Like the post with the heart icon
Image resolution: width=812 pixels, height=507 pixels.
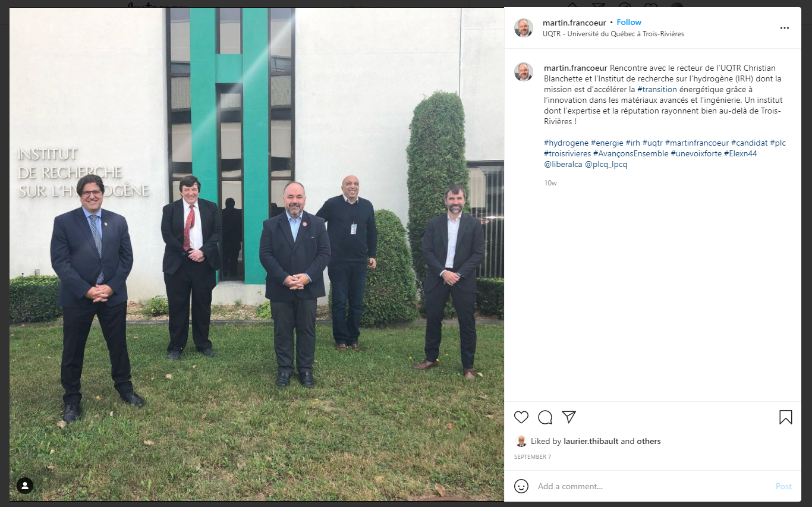click(521, 417)
